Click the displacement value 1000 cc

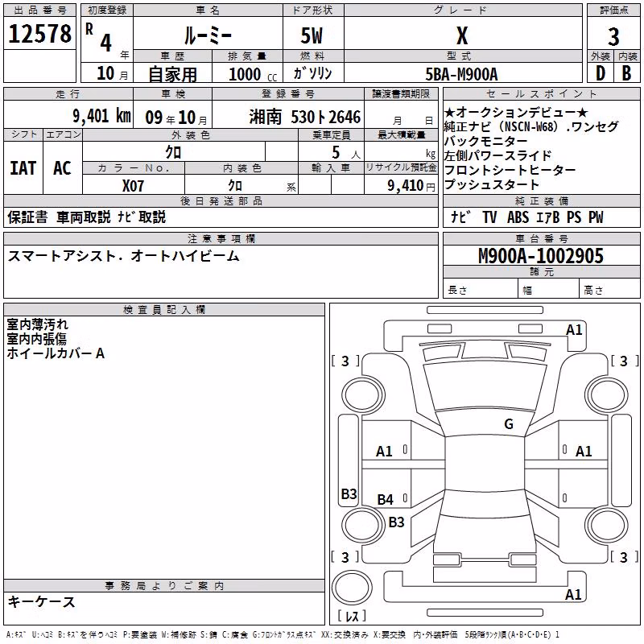coord(253,74)
